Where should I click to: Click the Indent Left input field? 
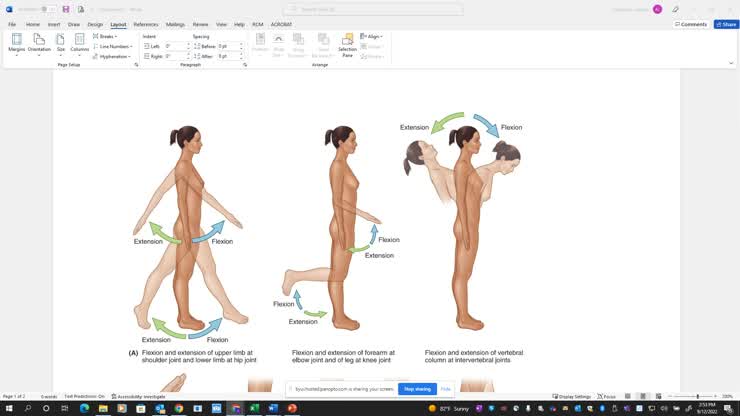[177, 46]
